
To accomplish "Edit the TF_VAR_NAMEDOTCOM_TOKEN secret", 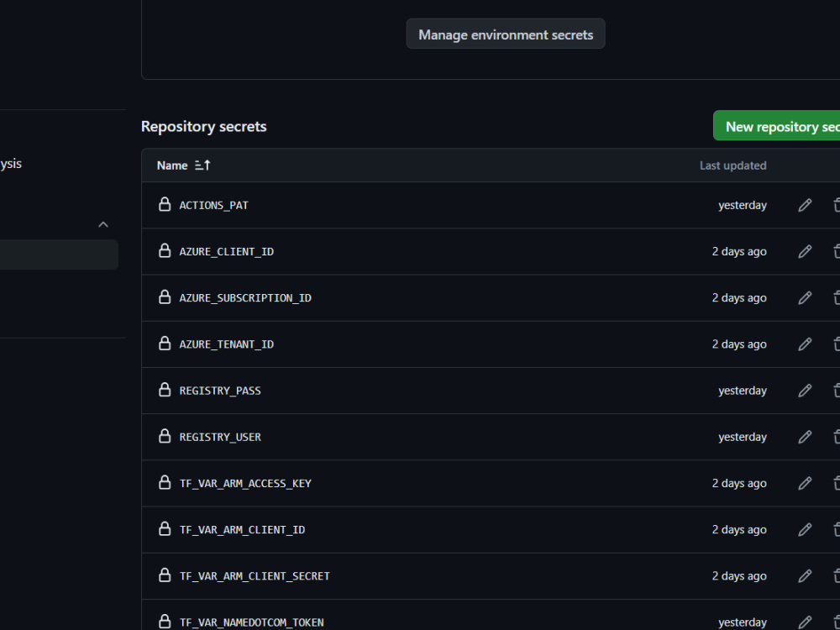I will (x=806, y=622).
